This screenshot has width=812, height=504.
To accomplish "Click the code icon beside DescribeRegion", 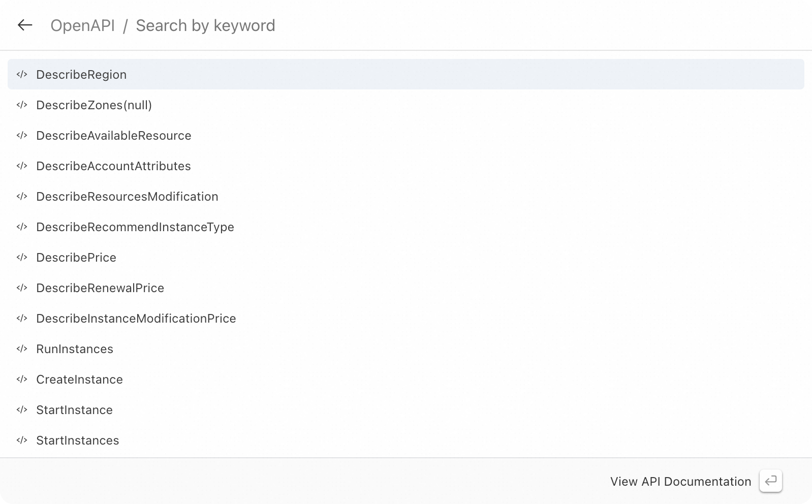I will pos(21,75).
